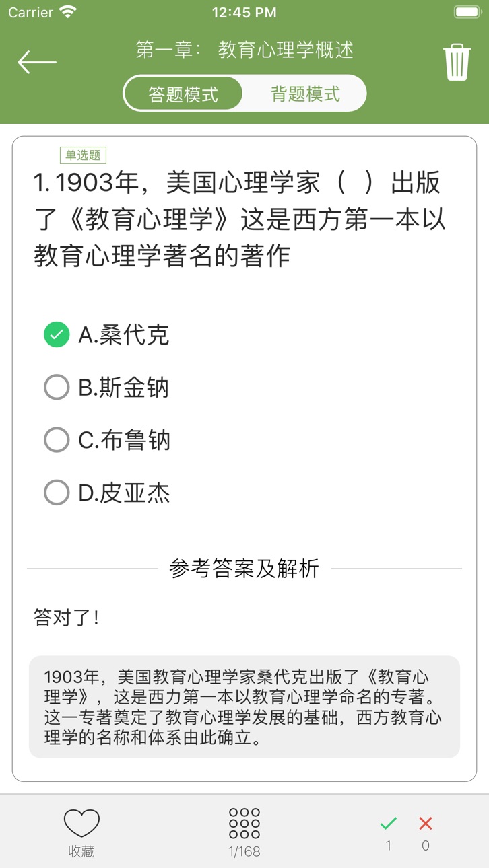
Task: Tap the question text about 1903年
Action: click(240, 219)
